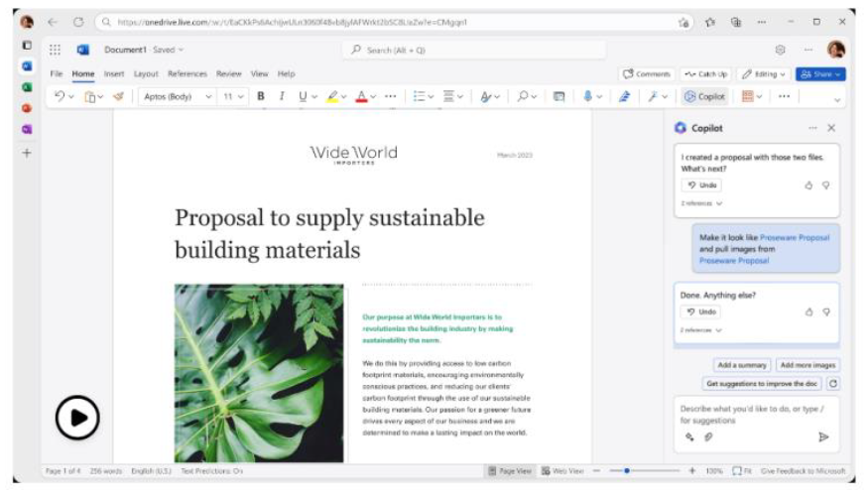868x500 pixels.
Task: Open more font options ellipsis
Action: [390, 96]
